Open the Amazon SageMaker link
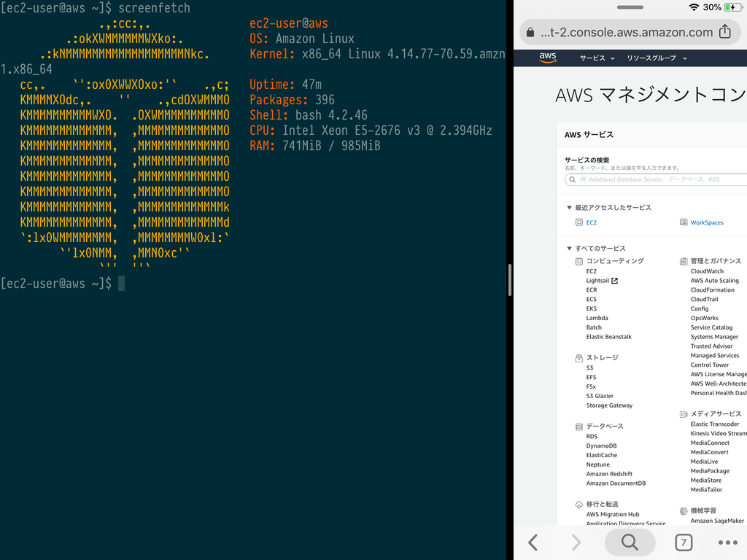The width and height of the screenshot is (747, 560). [x=718, y=521]
